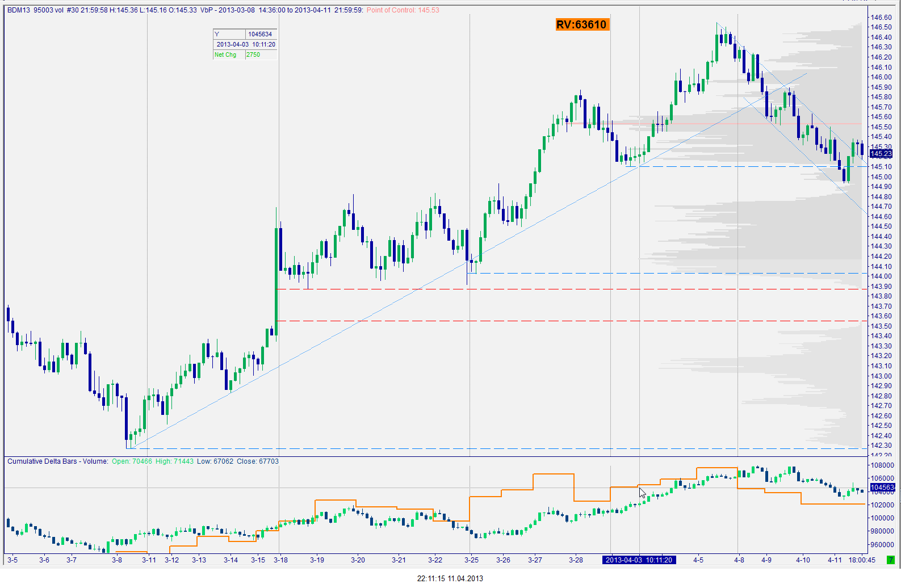
Task: Click the 145.50 price on the scale
Action: (x=881, y=127)
